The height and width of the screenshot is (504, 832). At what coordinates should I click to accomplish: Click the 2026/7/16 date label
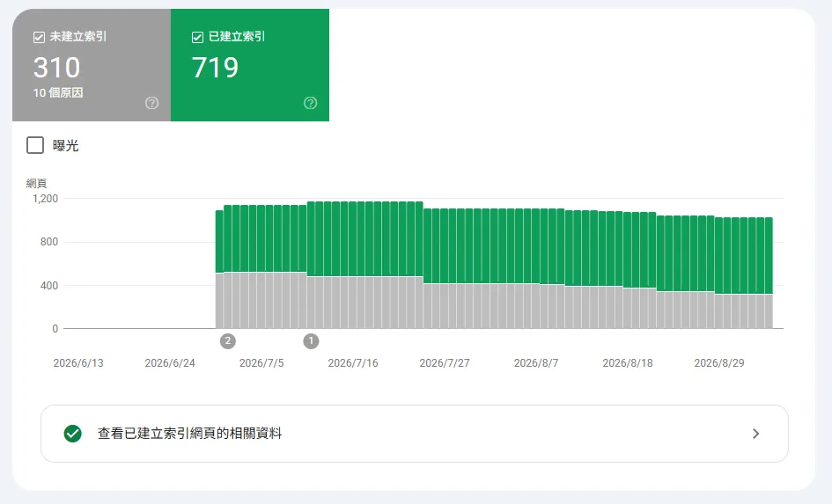click(x=353, y=363)
